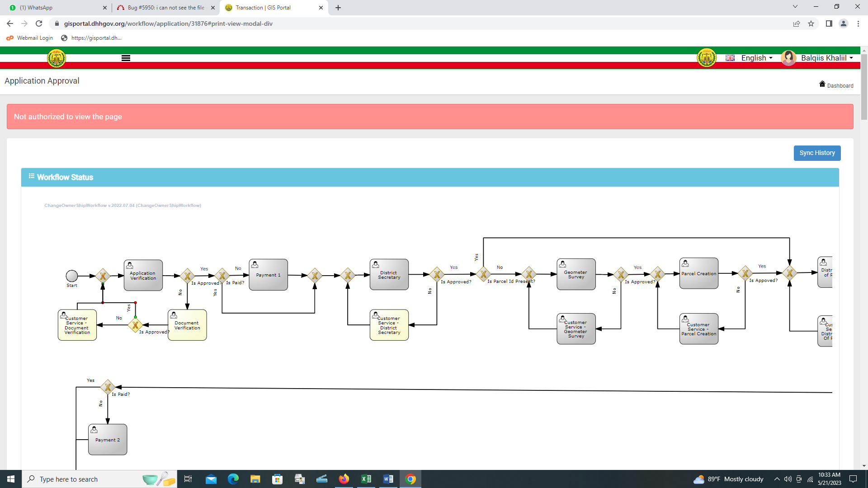Click the Workflow Status list icon
The height and width of the screenshot is (488, 868).
tap(32, 176)
